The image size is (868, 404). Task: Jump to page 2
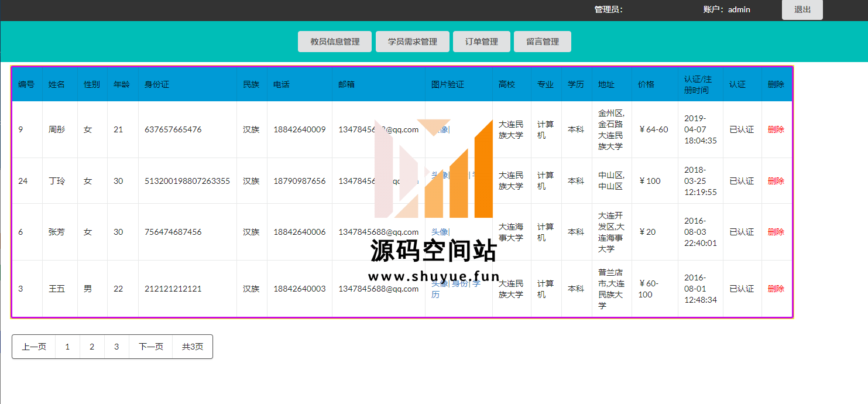coord(92,347)
